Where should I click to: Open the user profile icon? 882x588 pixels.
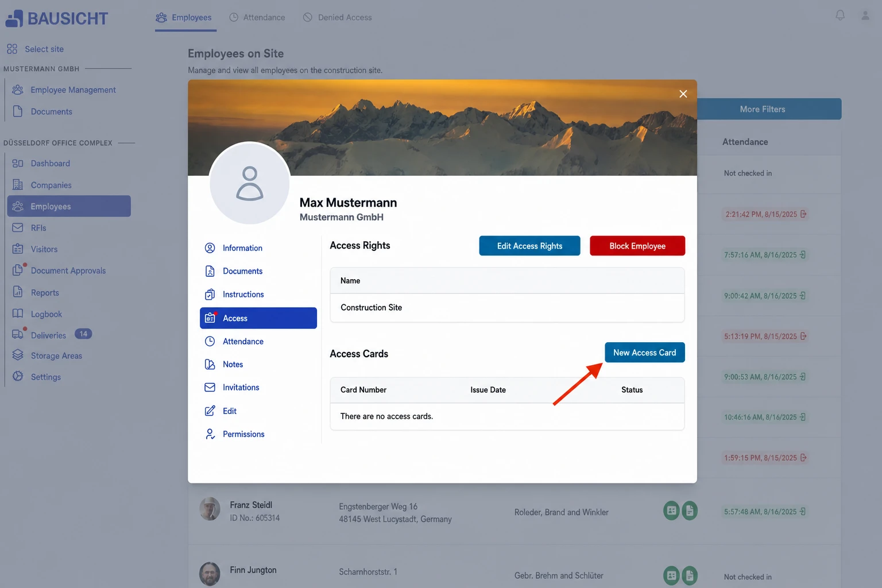865,16
